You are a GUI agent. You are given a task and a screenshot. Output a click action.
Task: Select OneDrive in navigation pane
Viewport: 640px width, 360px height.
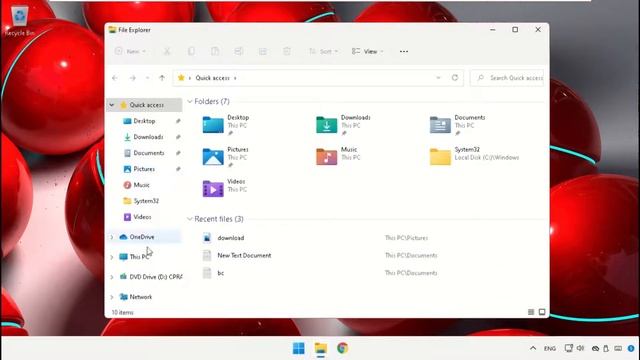tap(142, 237)
